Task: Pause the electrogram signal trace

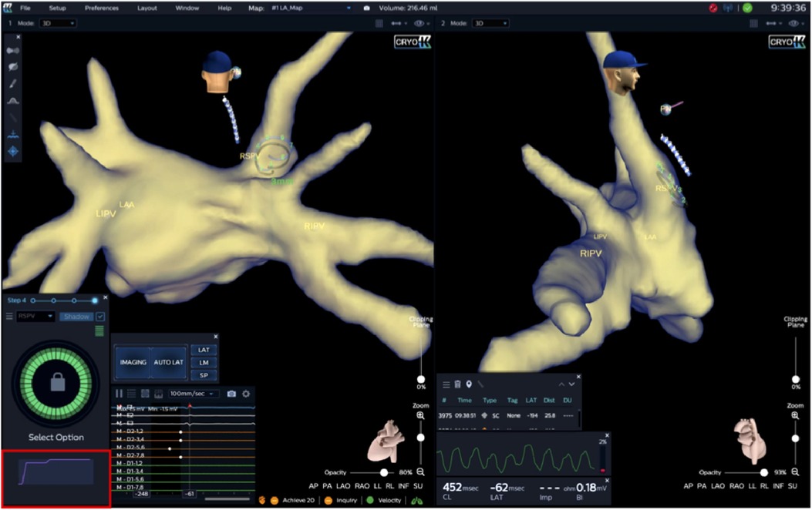Action: [120, 394]
